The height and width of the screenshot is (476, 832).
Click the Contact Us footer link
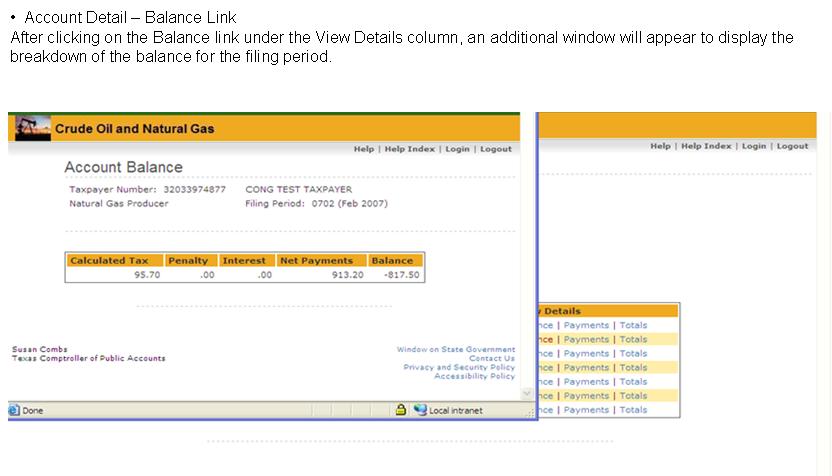pyautogui.click(x=492, y=358)
